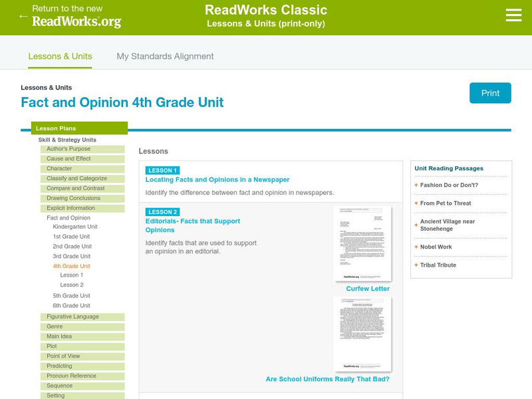
Task: Click Fact and Opinion 4th Grade Unit title
Action: 122,102
